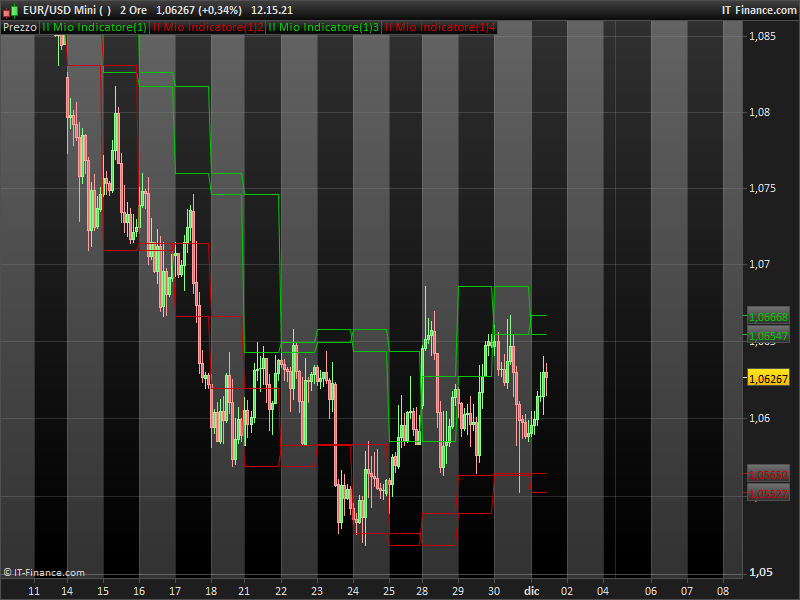This screenshot has height=600, width=800.
Task: Open the red Mio Indicatore(1)4 label
Action: [x=440, y=27]
